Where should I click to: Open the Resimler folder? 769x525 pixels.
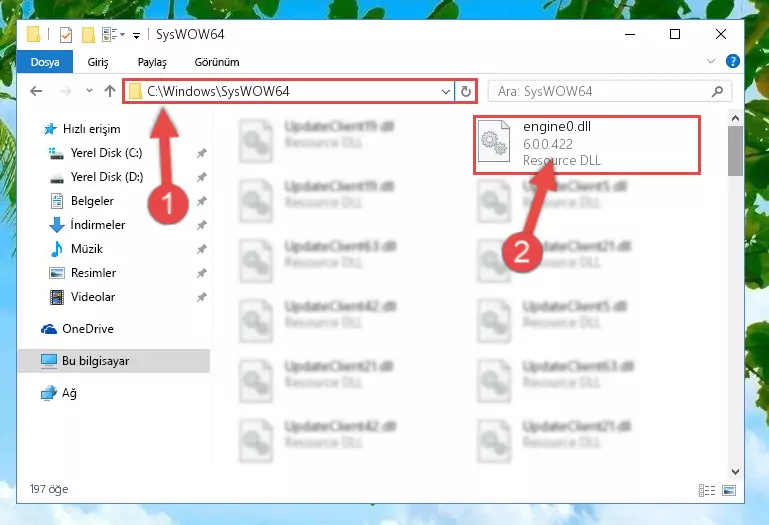tap(93, 273)
